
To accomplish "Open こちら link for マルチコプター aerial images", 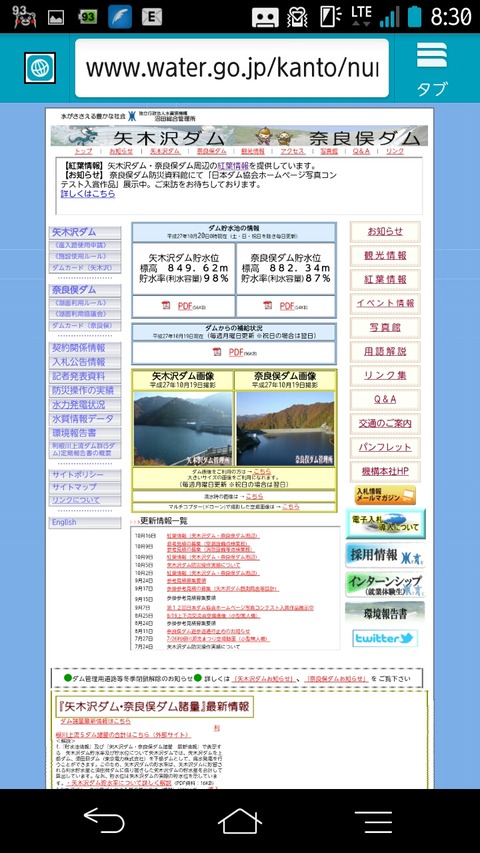I will click(291, 506).
